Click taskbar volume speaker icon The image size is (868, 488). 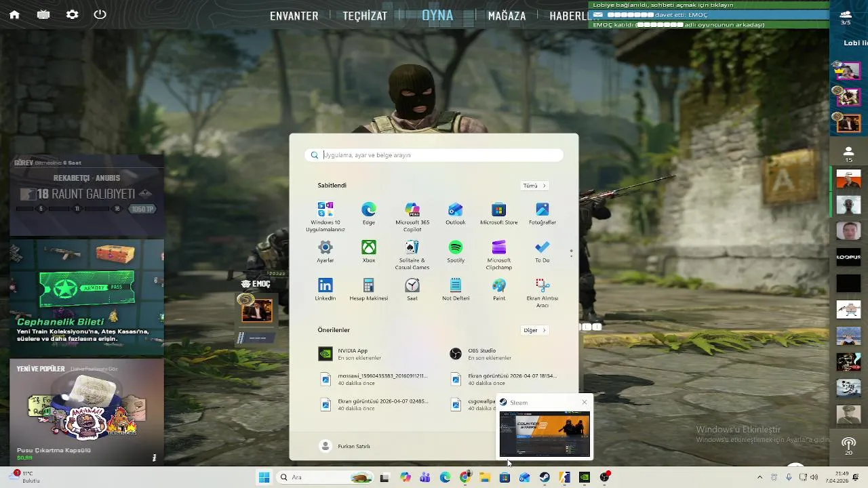coord(814,477)
